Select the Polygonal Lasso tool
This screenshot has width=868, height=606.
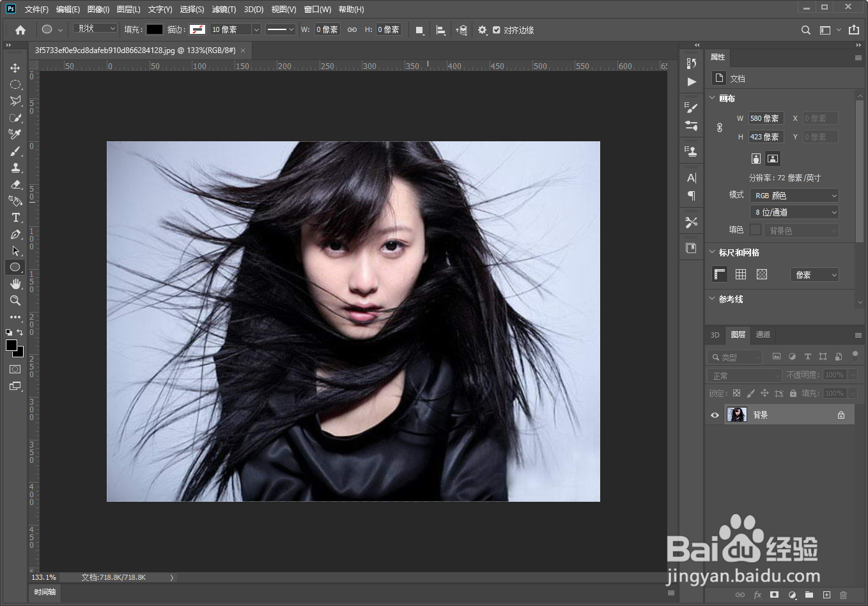tap(15, 101)
